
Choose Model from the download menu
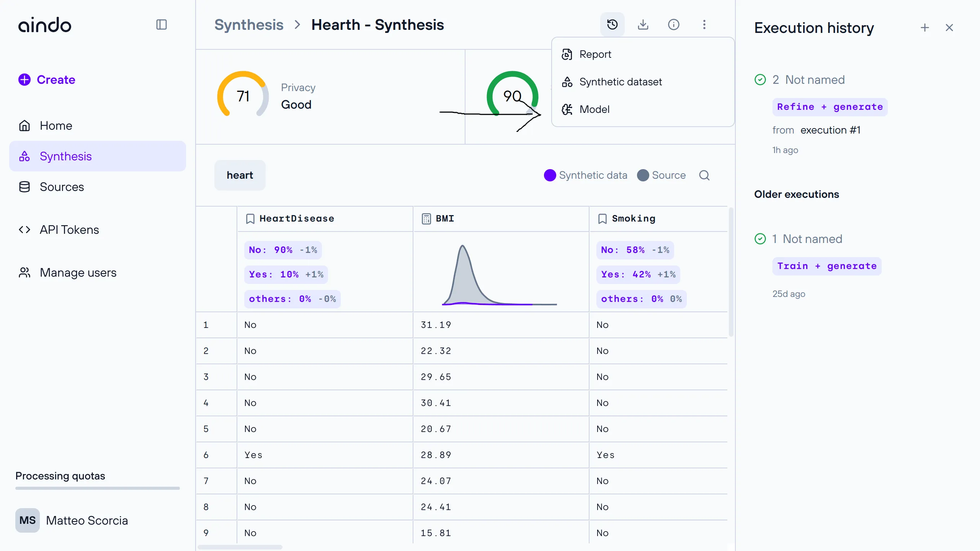coord(643,109)
